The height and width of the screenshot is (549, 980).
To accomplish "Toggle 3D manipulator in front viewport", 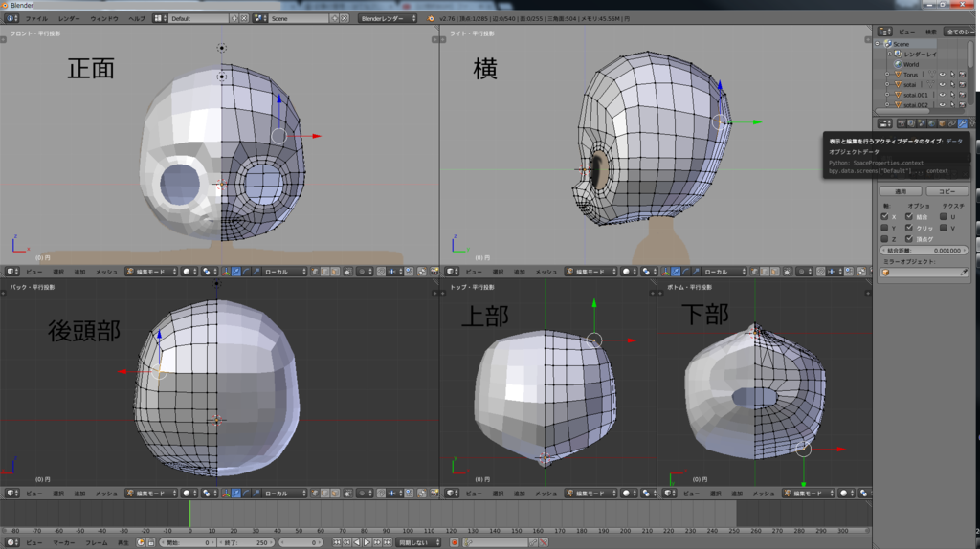I will (x=226, y=272).
